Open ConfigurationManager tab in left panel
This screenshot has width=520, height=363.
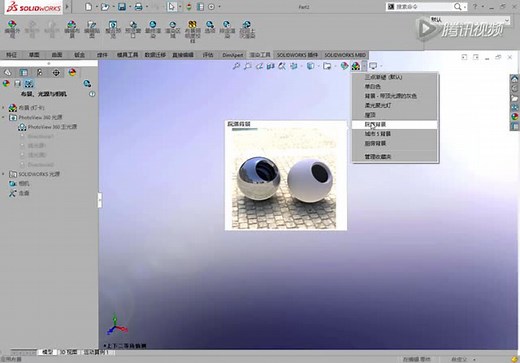pyautogui.click(x=39, y=72)
